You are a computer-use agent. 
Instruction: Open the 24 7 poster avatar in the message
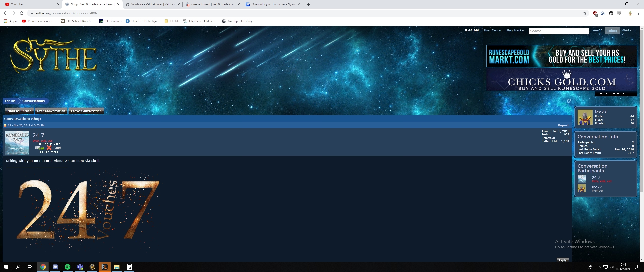pyautogui.click(x=17, y=143)
